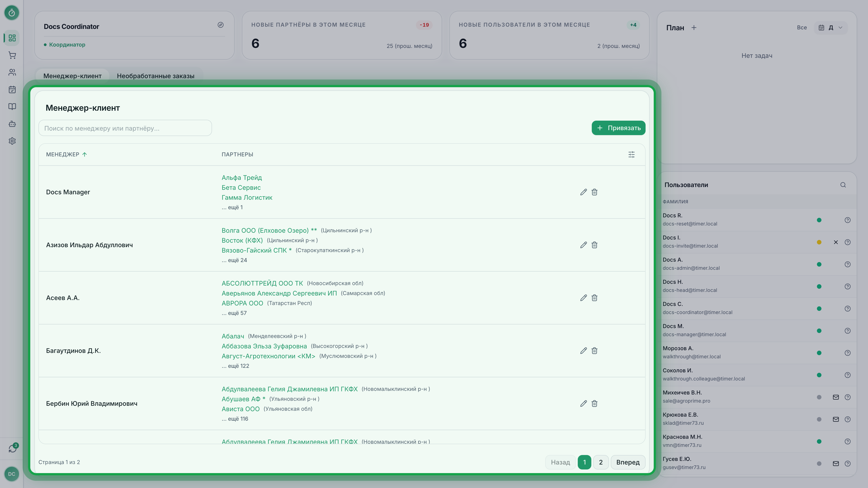Click the '... ещё 57' text
The image size is (868, 488).
pyautogui.click(x=234, y=313)
